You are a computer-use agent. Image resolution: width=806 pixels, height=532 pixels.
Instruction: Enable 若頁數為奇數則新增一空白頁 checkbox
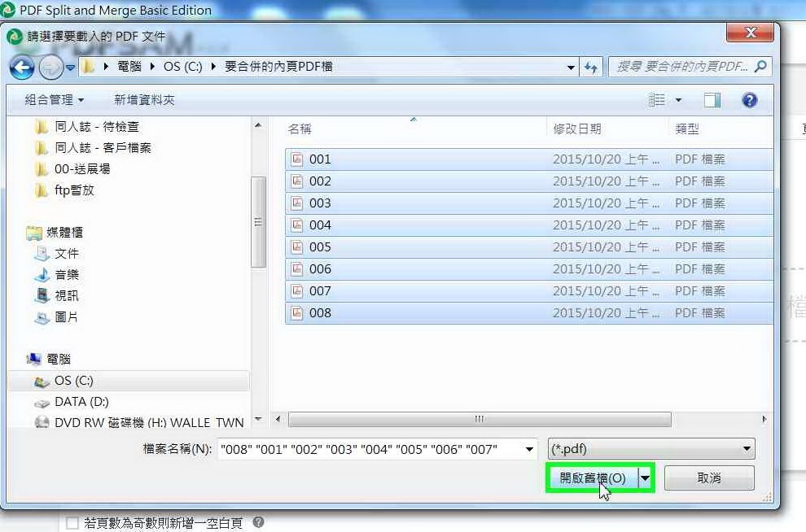tap(72, 523)
